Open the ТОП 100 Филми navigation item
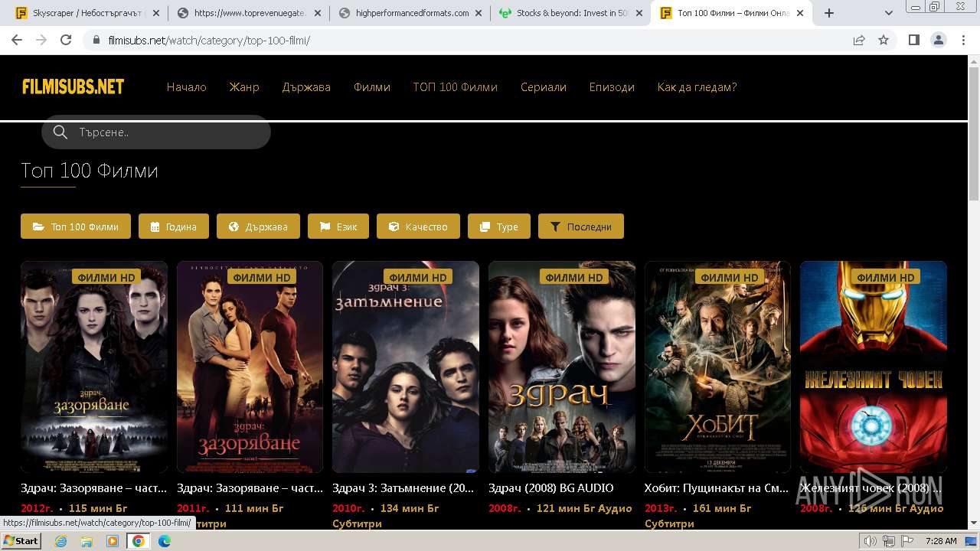This screenshot has height=551, width=980. coord(456,87)
